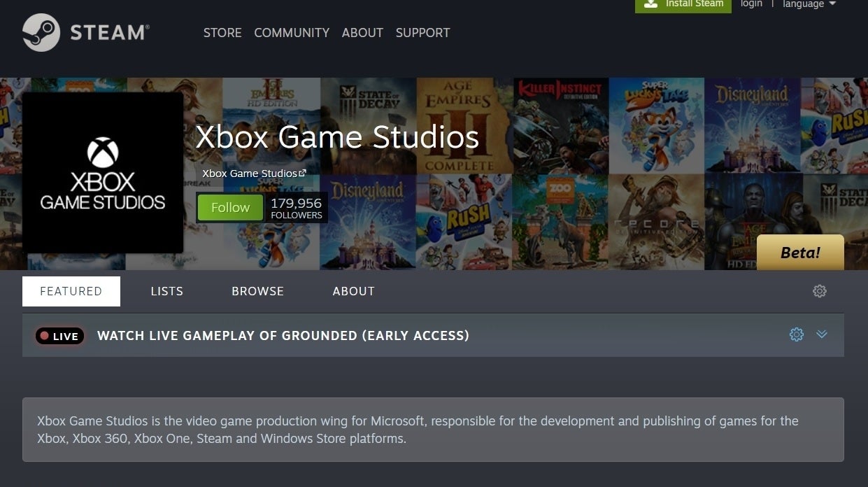Viewport: 868px width, 487px height.
Task: Open the language dropdown
Action: coord(809,4)
